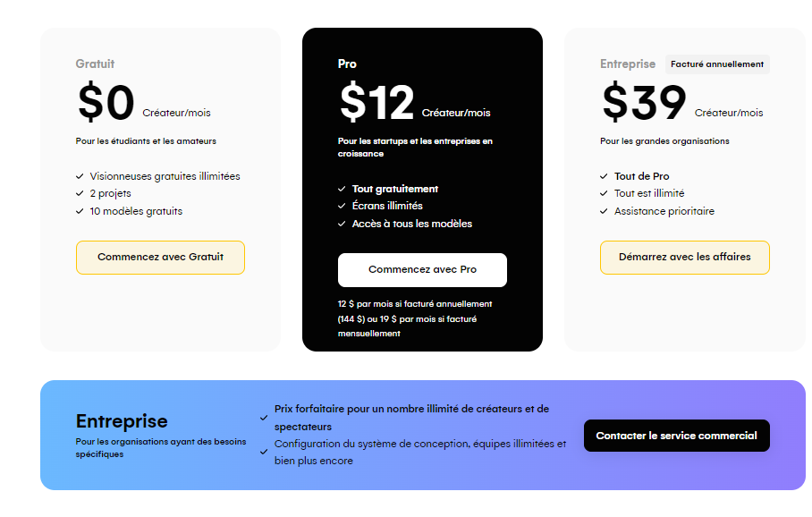Click checkmark beside Écrans illimités
812x517 pixels.
point(342,207)
